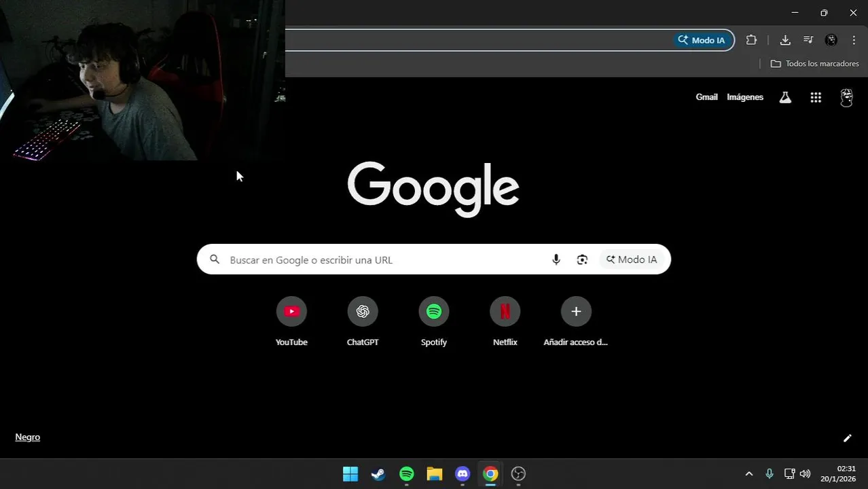Click the magnifier icon in the search box
This screenshot has width=868, height=489.
click(x=215, y=259)
